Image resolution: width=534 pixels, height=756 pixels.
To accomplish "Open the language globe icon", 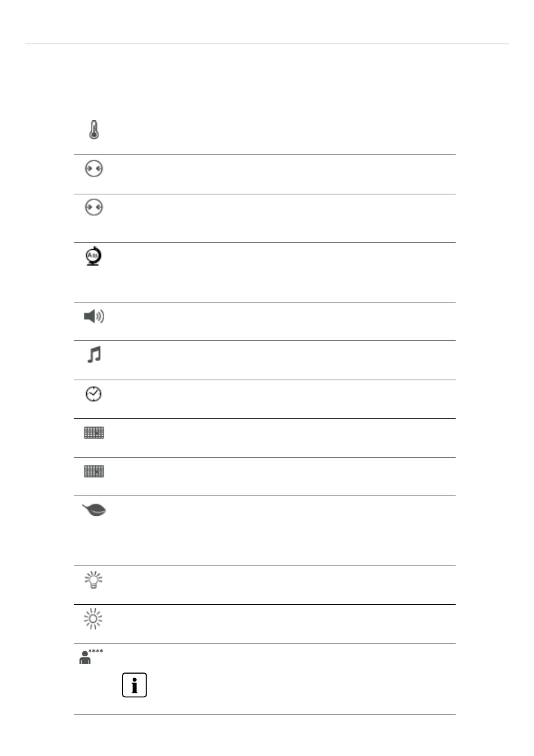I will coord(93,256).
